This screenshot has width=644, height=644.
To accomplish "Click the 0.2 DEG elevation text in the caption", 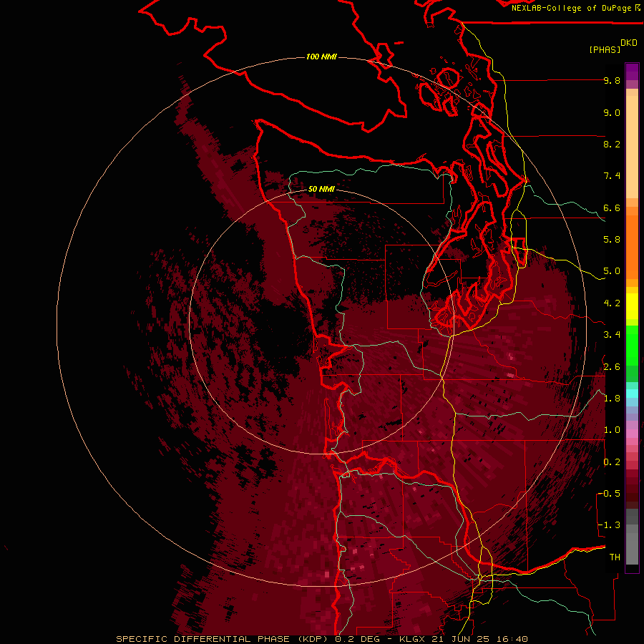I will (x=358, y=639).
